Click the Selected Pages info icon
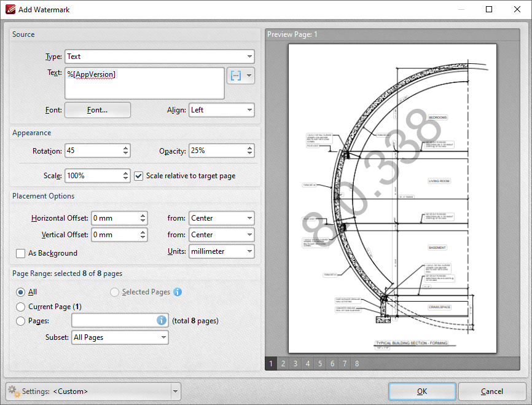 pos(178,292)
